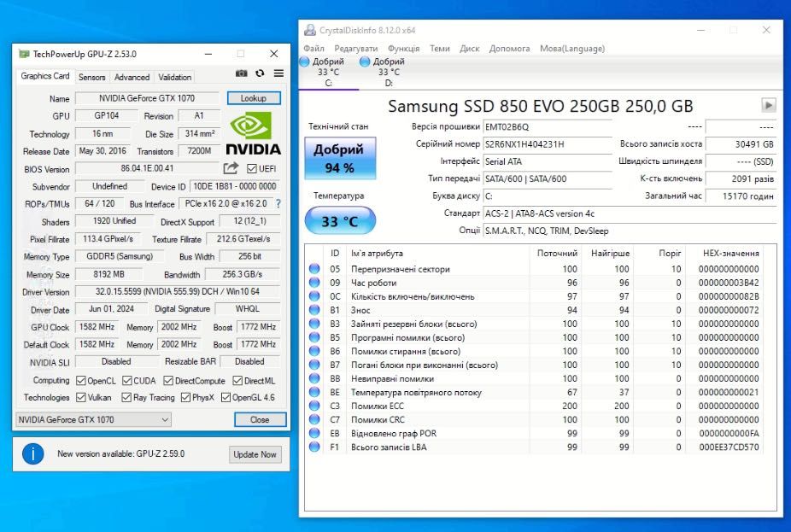Toggle the PhysX checkbox
Image resolution: width=791 pixels, height=532 pixels.
(185, 397)
